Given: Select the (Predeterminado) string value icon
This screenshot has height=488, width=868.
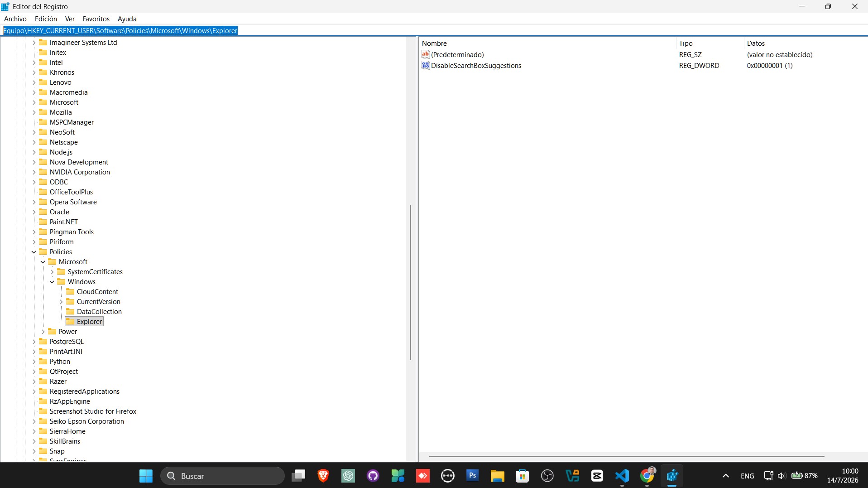Looking at the screenshot, I should 425,55.
